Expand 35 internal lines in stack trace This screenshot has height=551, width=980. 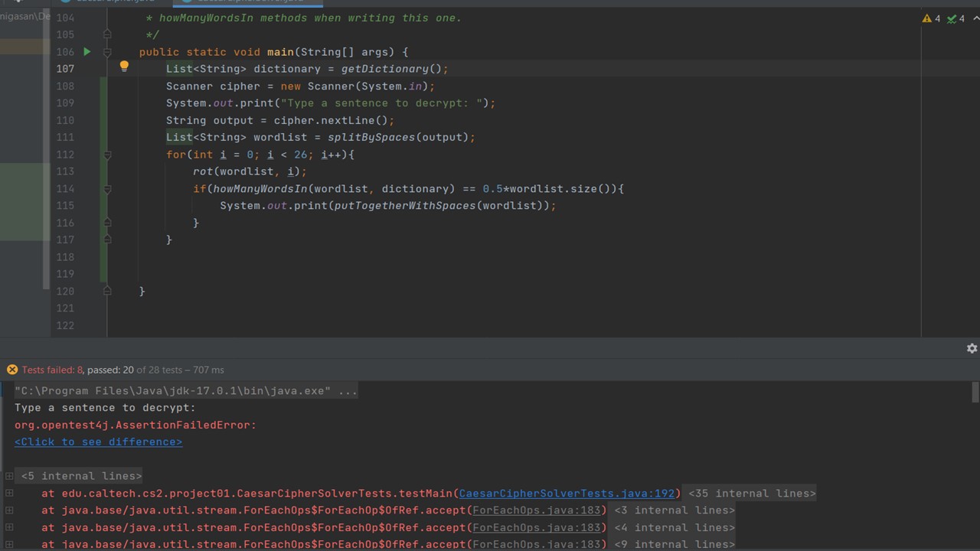(x=752, y=494)
